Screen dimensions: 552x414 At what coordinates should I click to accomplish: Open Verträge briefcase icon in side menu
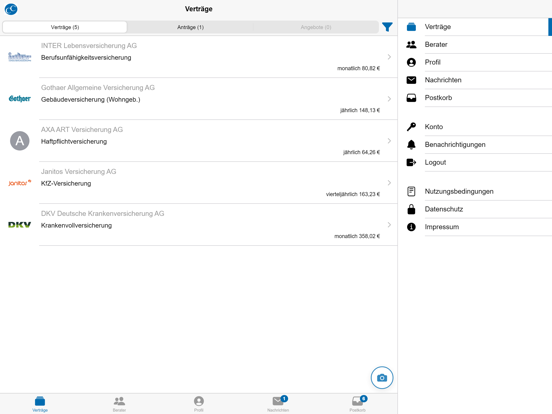tap(411, 27)
